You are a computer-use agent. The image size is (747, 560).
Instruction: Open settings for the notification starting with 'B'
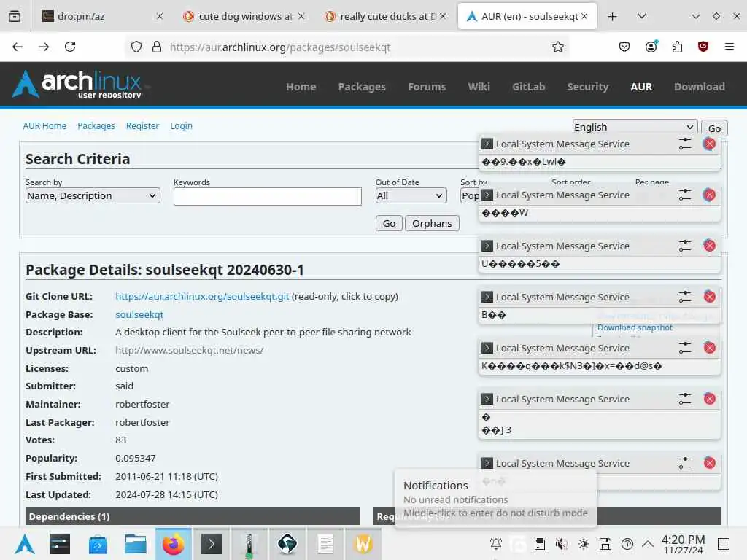pos(684,297)
